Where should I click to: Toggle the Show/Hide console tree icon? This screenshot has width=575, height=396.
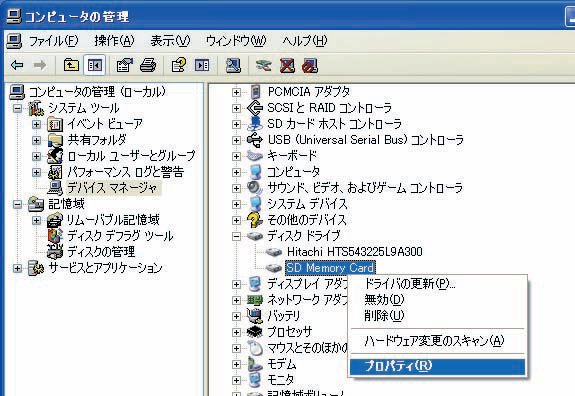pyautogui.click(x=95, y=66)
